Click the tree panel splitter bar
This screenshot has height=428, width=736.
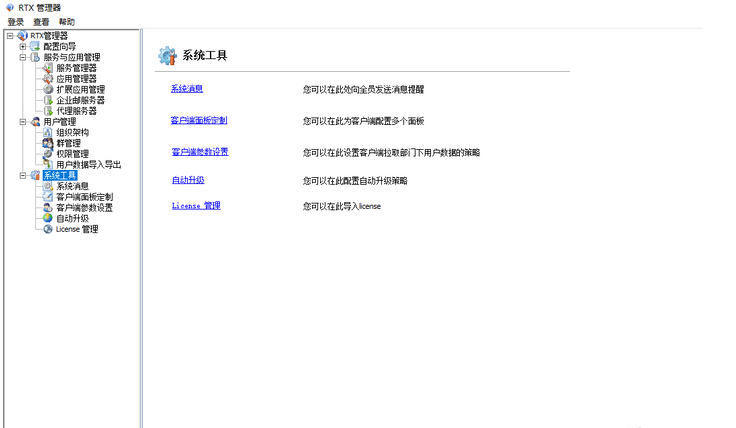pos(141,228)
